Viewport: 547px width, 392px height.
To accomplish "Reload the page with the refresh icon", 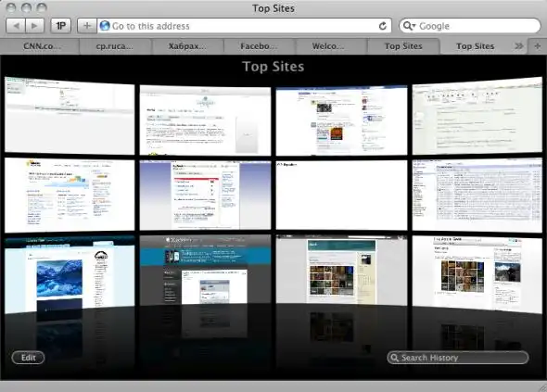I will 383,26.
